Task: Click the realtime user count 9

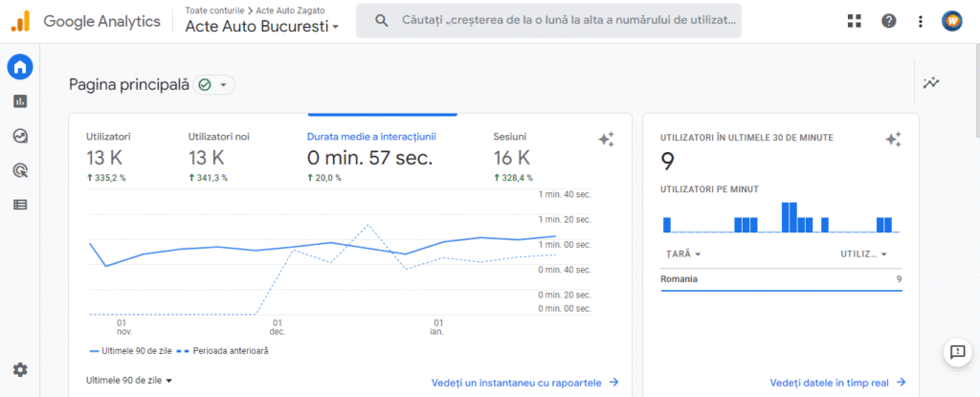Action: 668,162
